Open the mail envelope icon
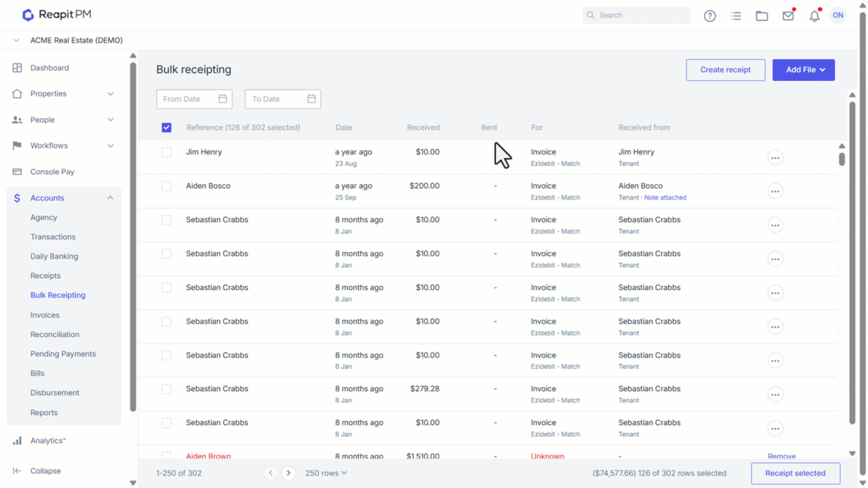Viewport: 868px width, 488px height. click(x=788, y=16)
